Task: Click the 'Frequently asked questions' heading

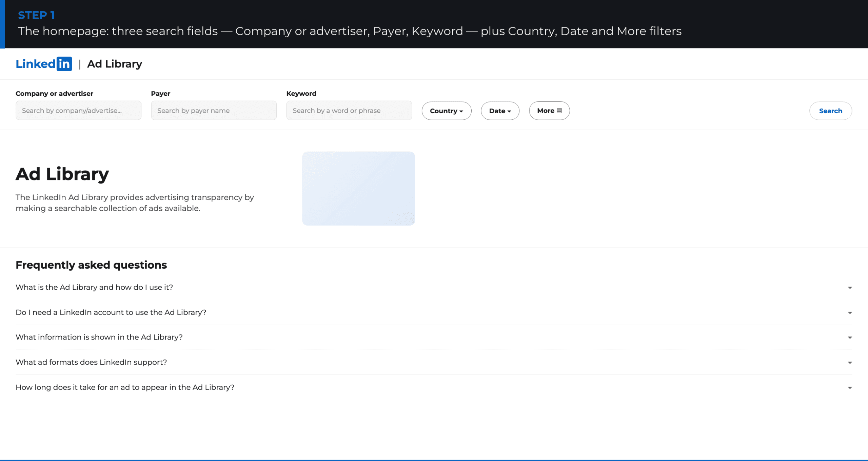Action: pos(91,265)
